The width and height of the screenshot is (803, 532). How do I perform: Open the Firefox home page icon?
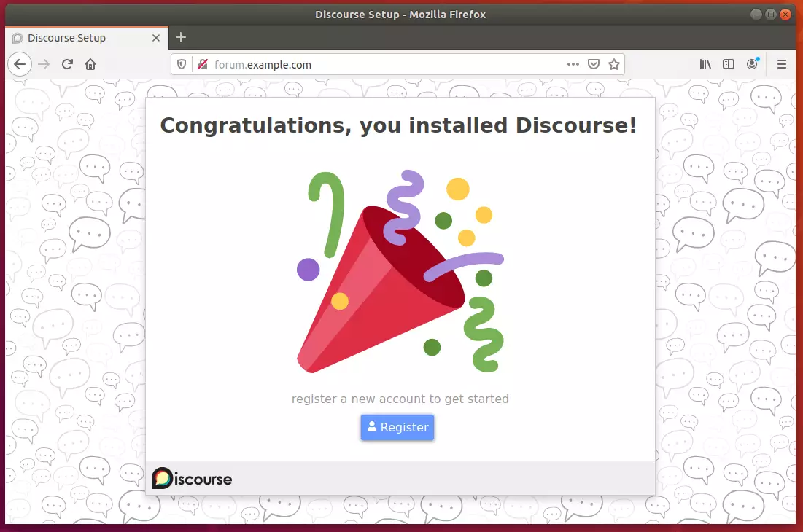point(90,64)
